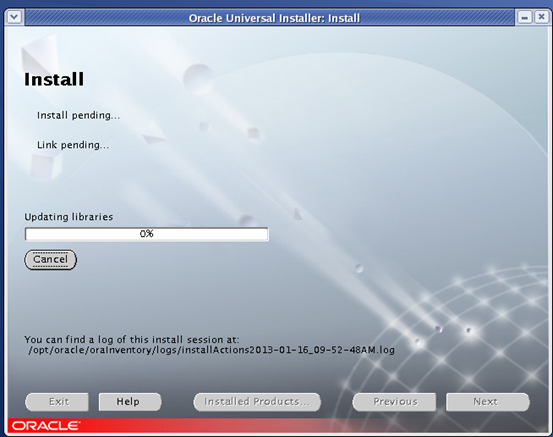Open Installed Products list
553x437 pixels.
click(x=257, y=402)
